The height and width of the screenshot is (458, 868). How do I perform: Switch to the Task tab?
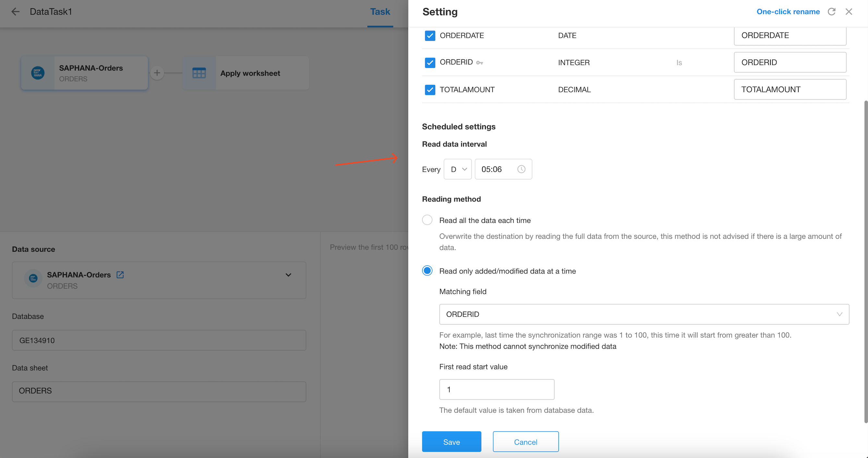[x=380, y=12]
